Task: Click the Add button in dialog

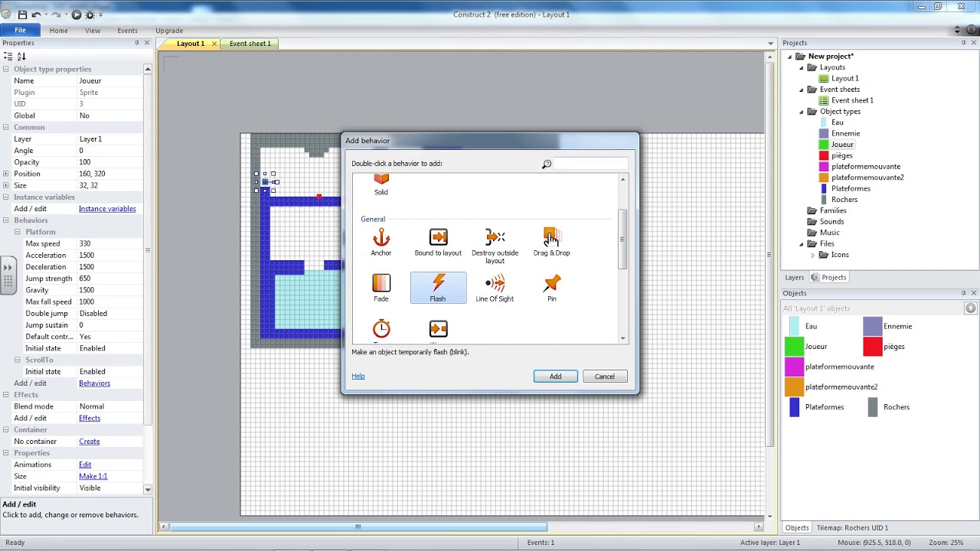Action: click(555, 377)
